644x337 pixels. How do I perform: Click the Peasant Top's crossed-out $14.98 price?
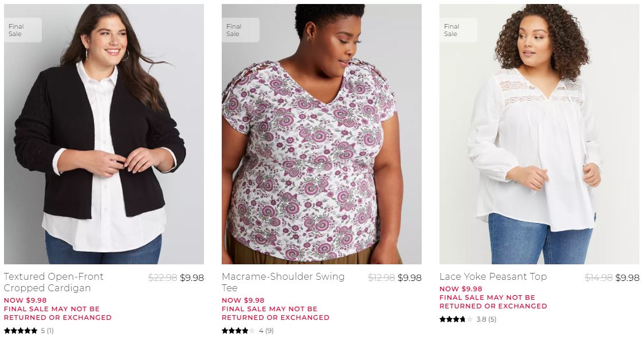coord(599,278)
